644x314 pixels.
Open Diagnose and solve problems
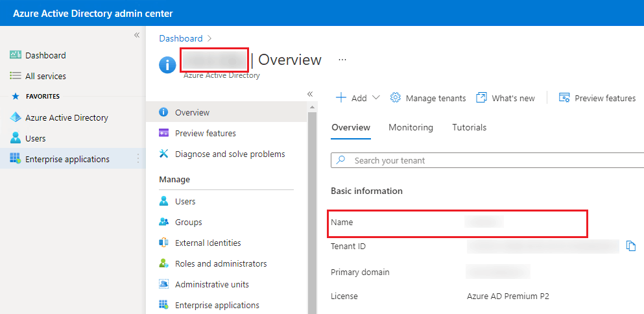(x=230, y=154)
